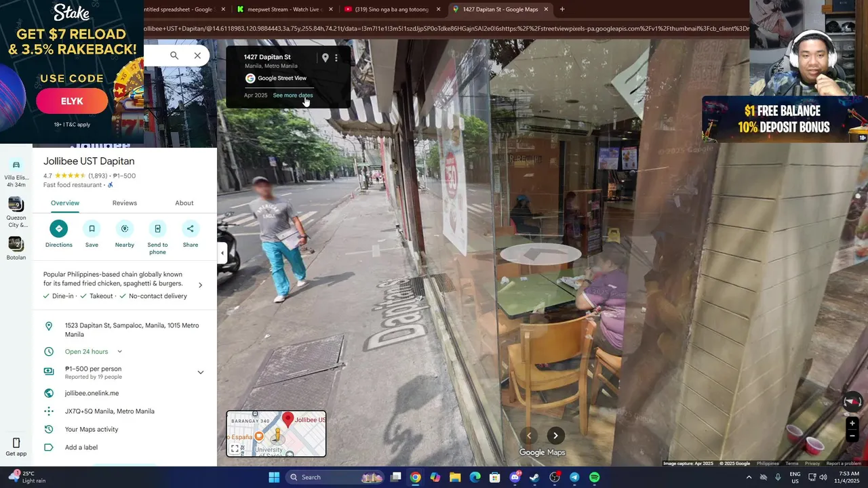The height and width of the screenshot is (488, 868).
Task: Click the ELYK promo code button
Action: (72, 102)
